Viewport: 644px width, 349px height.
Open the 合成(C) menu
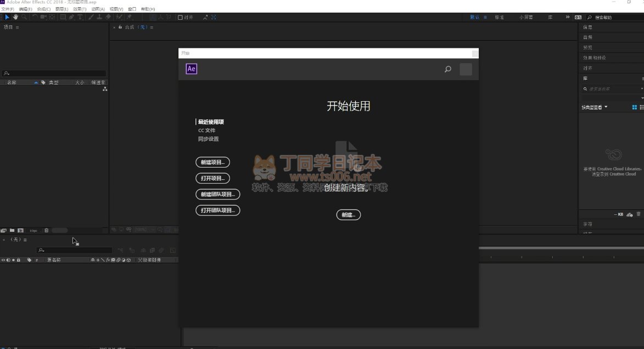pos(43,9)
